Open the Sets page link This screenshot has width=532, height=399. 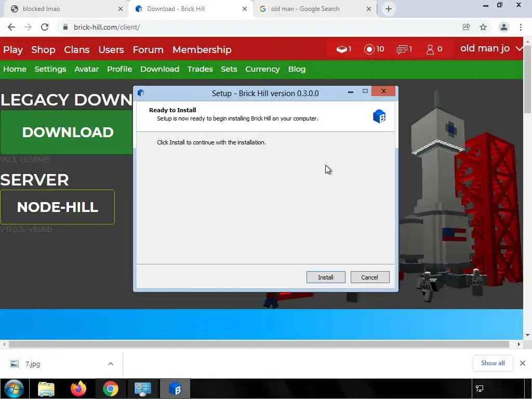(229, 69)
